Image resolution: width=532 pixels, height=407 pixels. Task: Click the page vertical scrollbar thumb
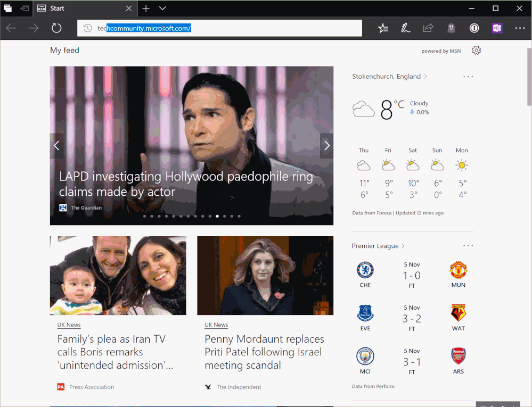point(529,77)
